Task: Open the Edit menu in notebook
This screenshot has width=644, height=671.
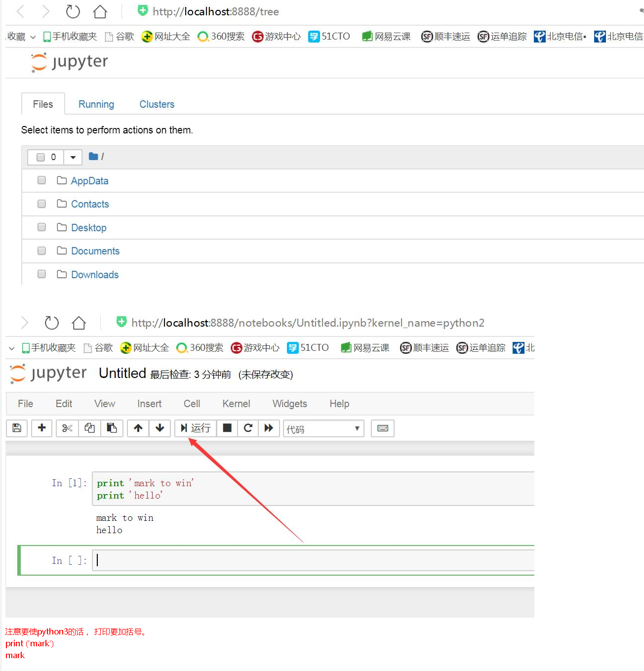Action: point(64,404)
